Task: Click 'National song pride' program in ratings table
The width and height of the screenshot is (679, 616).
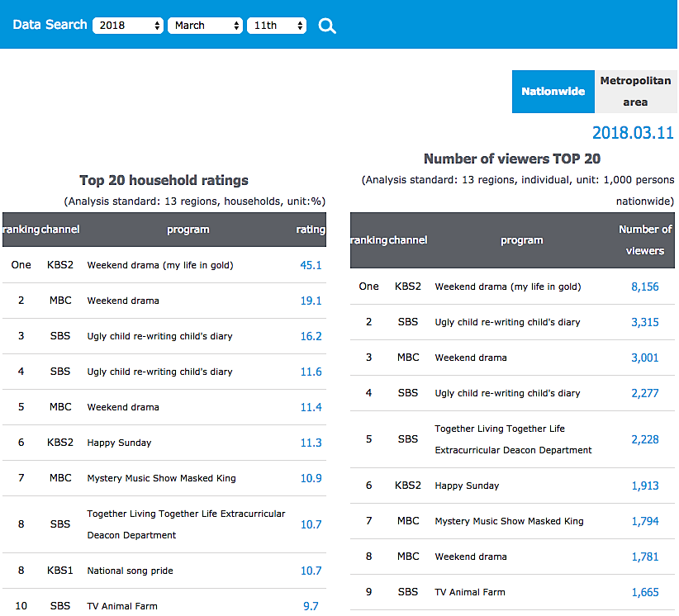Action: pyautogui.click(x=130, y=571)
